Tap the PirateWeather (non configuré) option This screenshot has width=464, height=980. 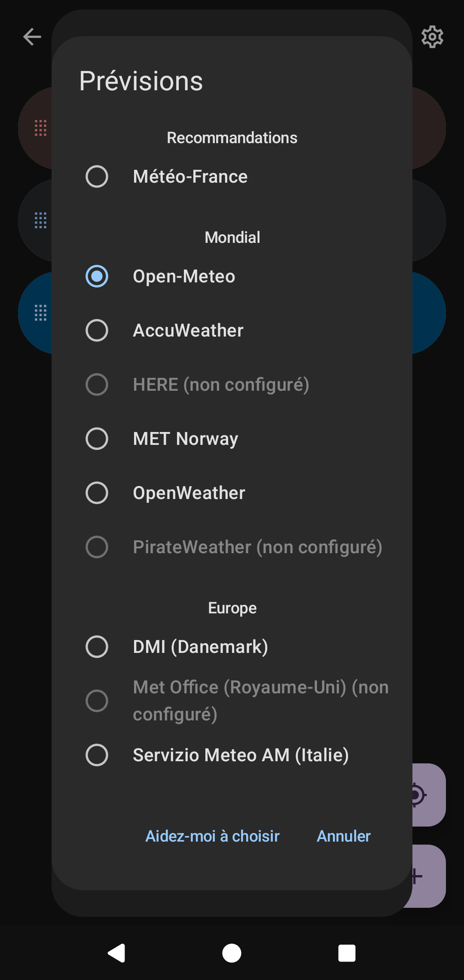(x=97, y=547)
